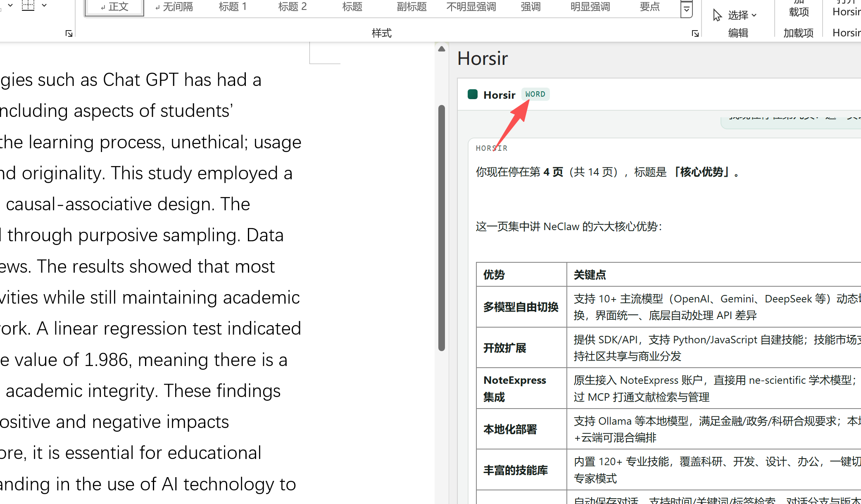Click the borders grid icon

[x=28, y=5]
